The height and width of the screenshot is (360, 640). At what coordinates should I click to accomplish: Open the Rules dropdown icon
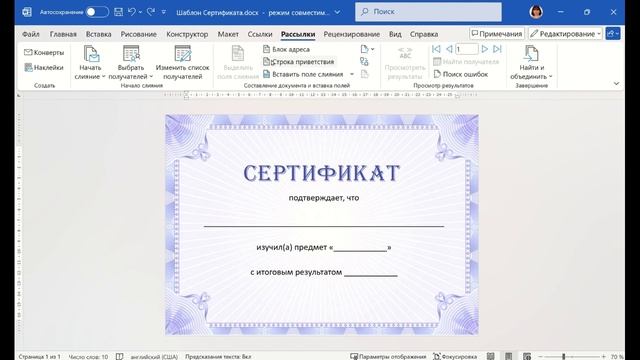tap(367, 49)
